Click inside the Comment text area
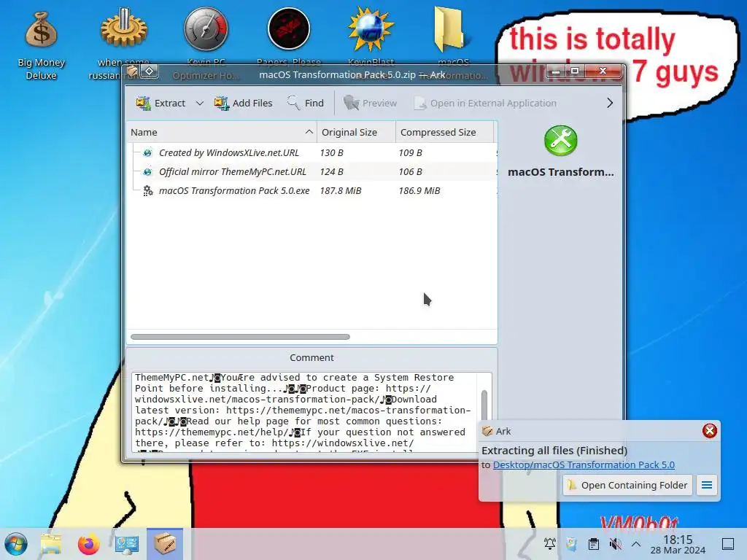This screenshot has width=747, height=560. coord(306,412)
